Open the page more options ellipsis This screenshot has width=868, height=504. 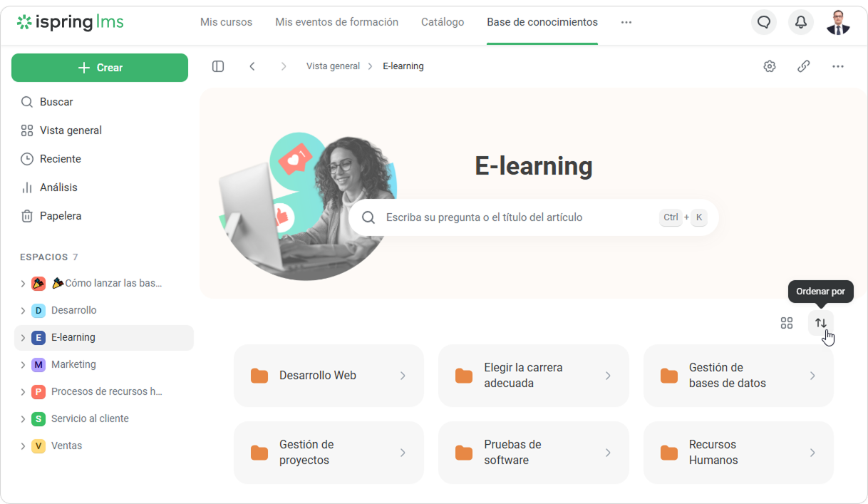click(837, 66)
